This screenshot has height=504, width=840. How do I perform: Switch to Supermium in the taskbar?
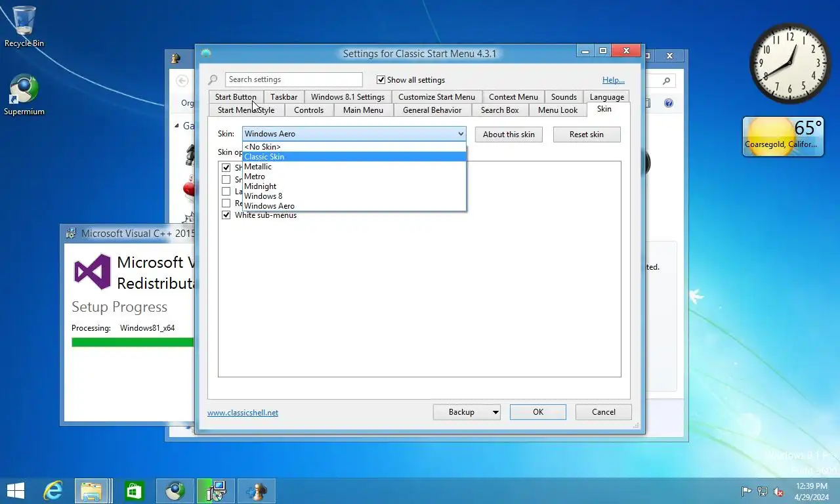[175, 490]
